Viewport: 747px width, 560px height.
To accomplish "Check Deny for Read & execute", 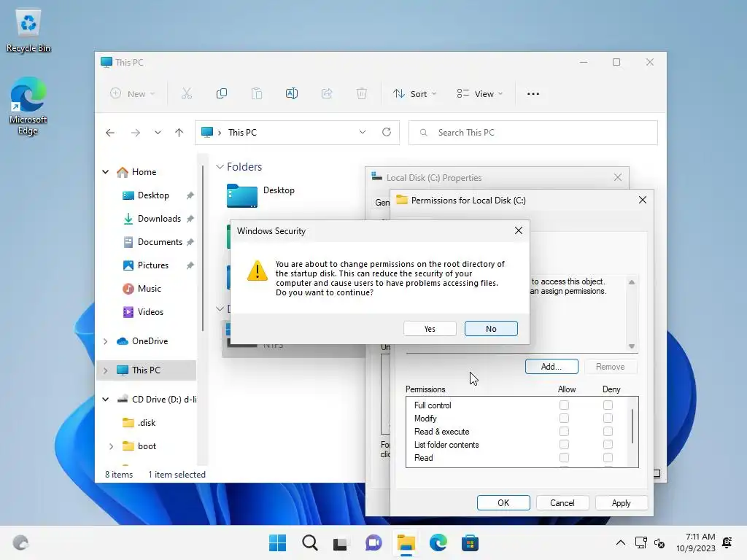I will point(608,432).
